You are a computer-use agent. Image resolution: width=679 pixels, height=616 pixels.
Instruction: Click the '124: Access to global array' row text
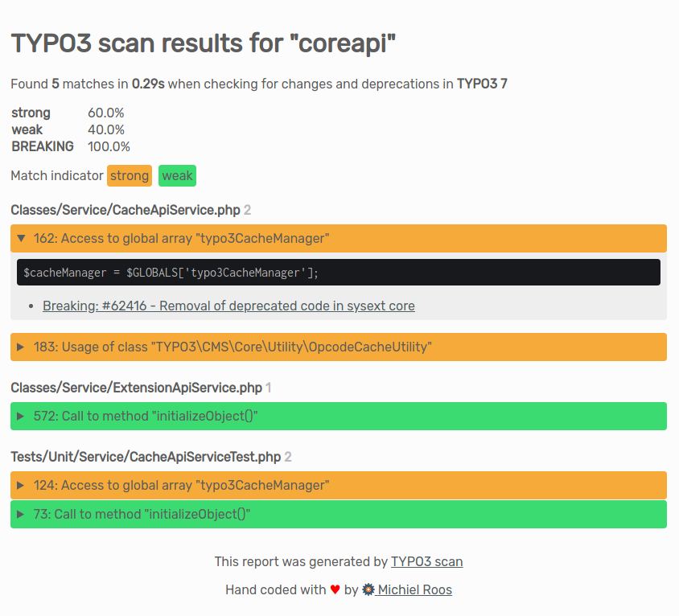tap(182, 485)
